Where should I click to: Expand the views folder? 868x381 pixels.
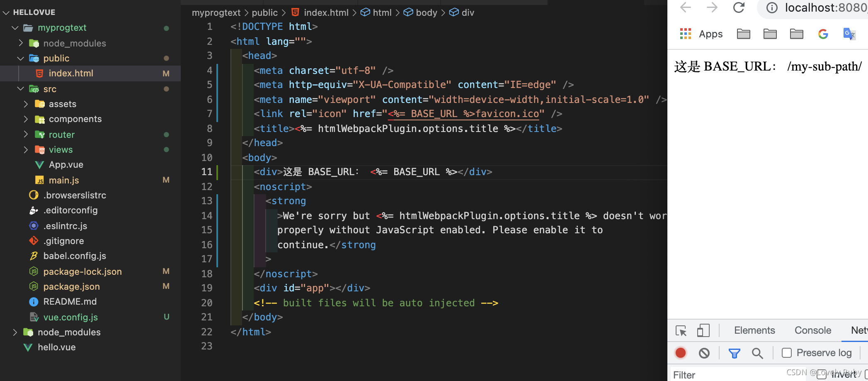coord(26,149)
